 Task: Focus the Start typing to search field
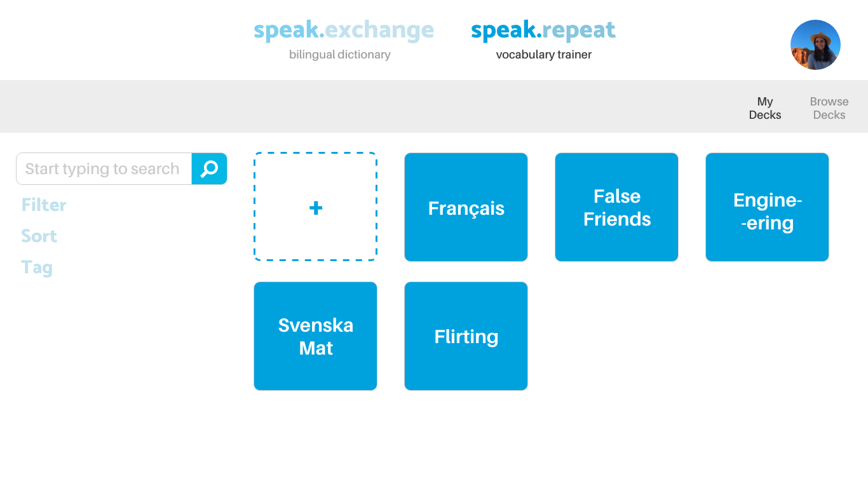[x=104, y=168]
